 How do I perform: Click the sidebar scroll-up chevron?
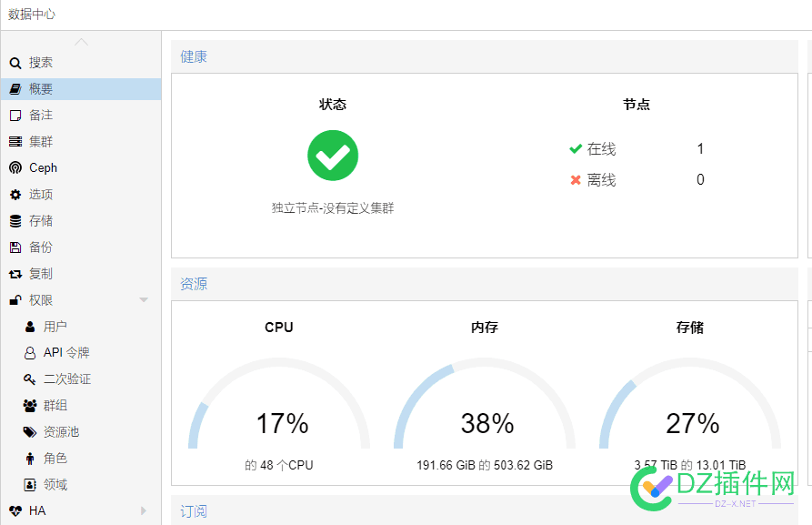(81, 42)
